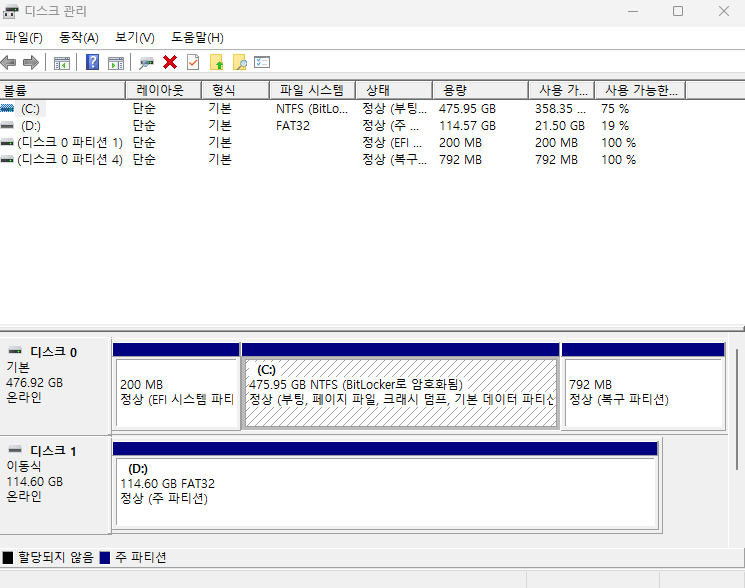Click the blue 주 파티션 legend swatch
Screen dimensions: 745x588
point(105,558)
